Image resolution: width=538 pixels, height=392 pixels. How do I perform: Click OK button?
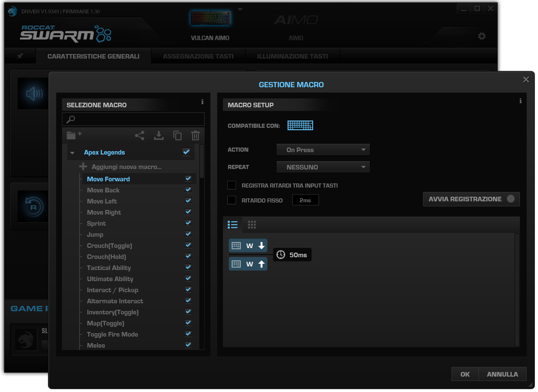465,374
